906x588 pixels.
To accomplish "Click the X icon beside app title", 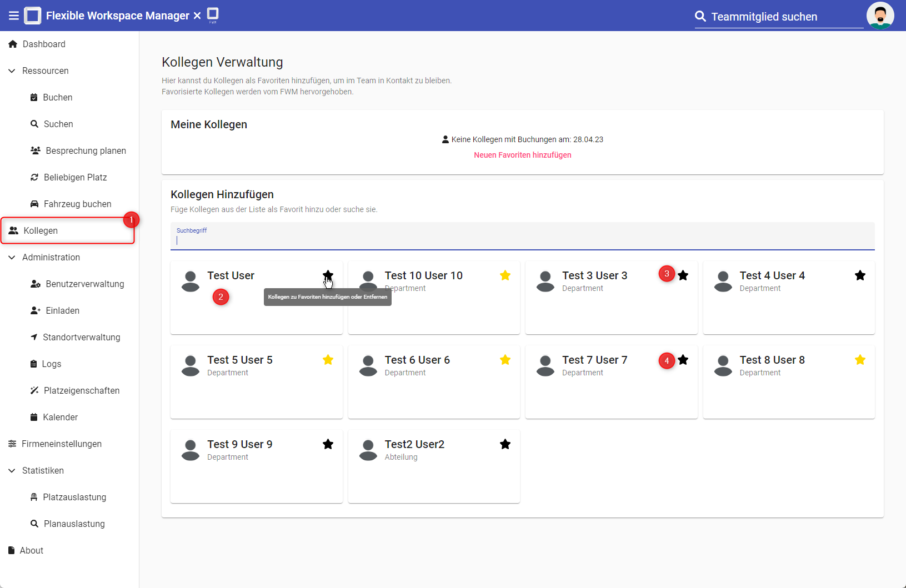I will tap(197, 16).
